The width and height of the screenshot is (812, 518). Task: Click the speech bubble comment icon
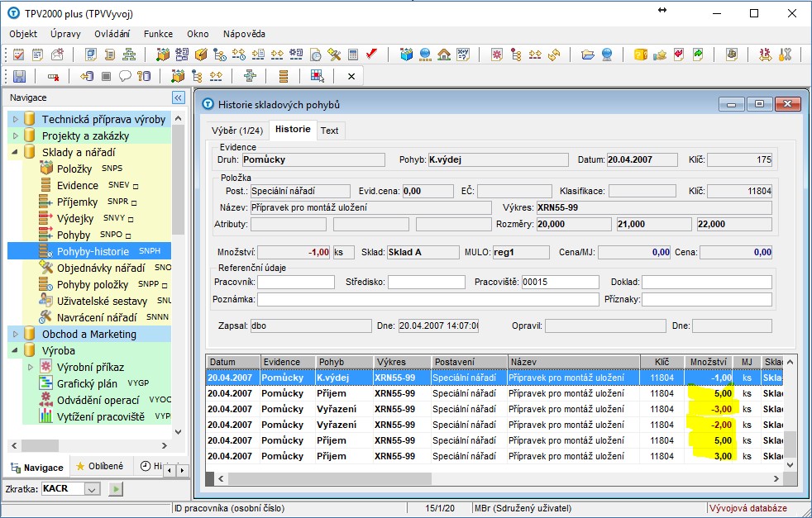click(125, 77)
